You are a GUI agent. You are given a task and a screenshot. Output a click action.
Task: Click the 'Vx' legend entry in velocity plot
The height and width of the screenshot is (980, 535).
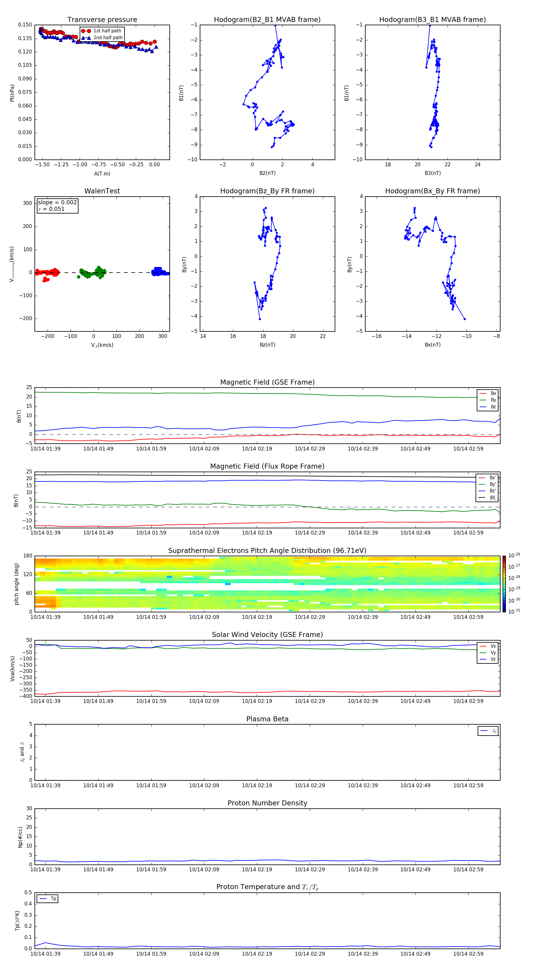(488, 646)
